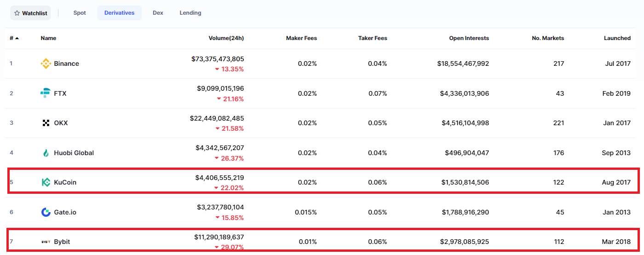Image resolution: width=644 pixels, height=255 pixels.
Task: Click the Gate.io logo icon
Action: pos(46,212)
